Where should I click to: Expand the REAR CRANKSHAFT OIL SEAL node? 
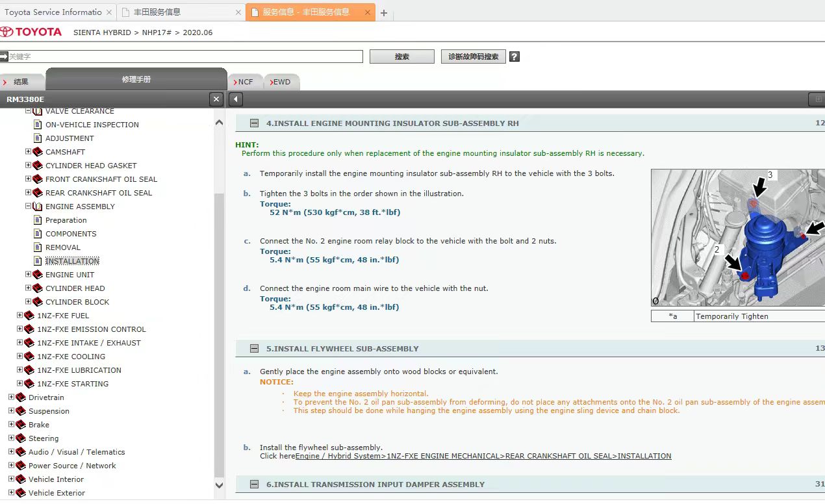coord(28,193)
